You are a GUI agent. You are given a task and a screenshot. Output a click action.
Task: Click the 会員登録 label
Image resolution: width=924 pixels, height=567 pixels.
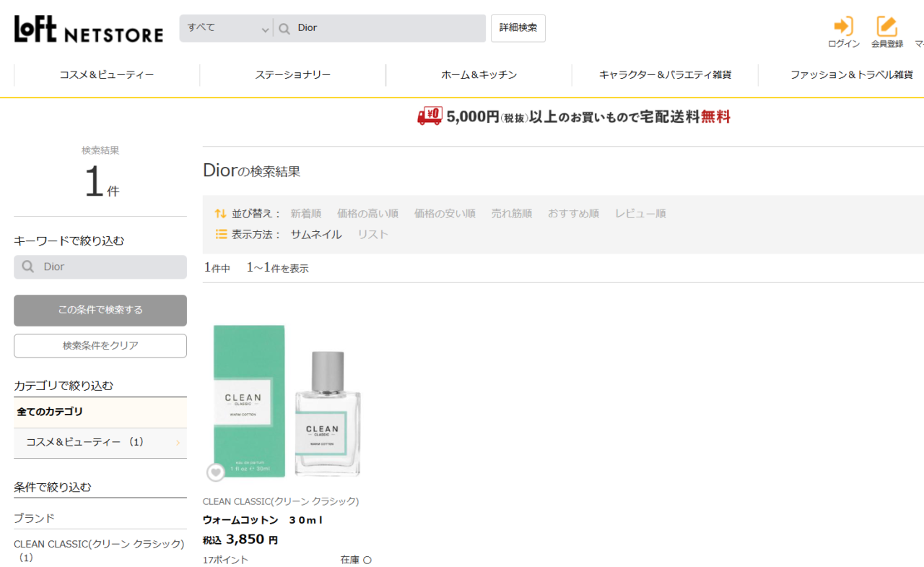coord(887,44)
